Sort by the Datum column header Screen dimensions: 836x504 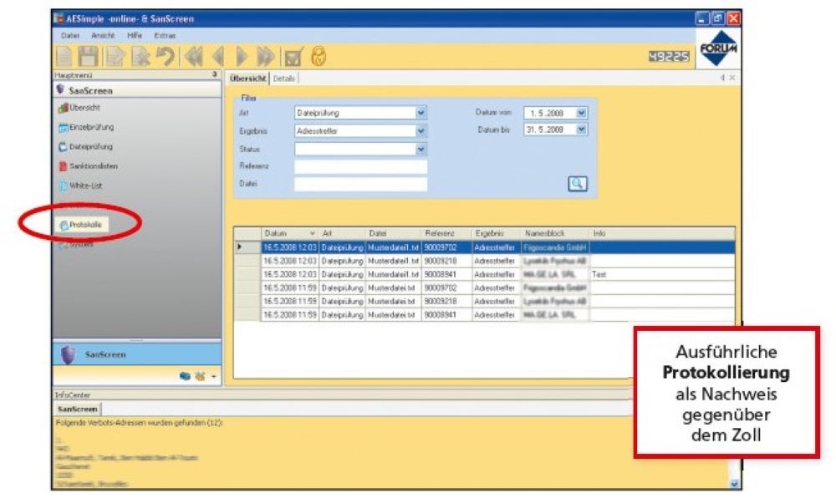289,233
